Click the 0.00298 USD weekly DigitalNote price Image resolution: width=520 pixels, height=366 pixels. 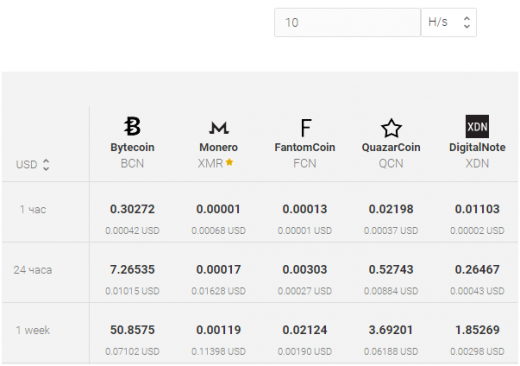(477, 351)
